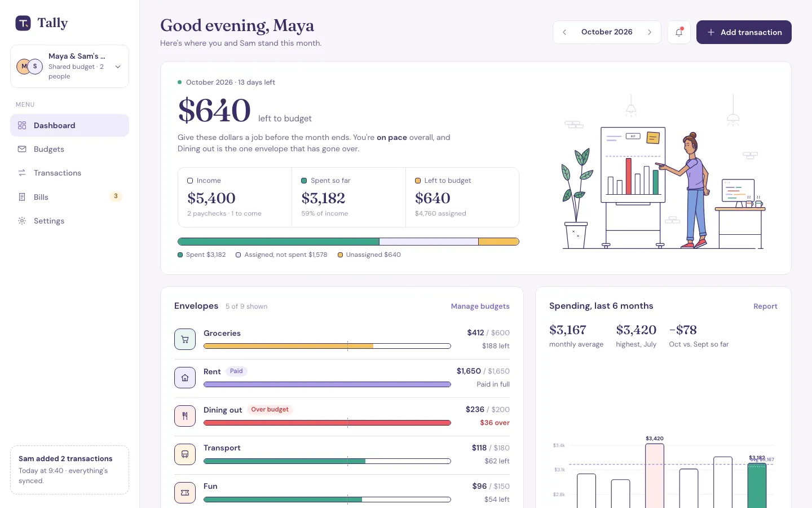Image resolution: width=812 pixels, height=508 pixels.
Task: Open the Dashboard menu item
Action: point(69,125)
